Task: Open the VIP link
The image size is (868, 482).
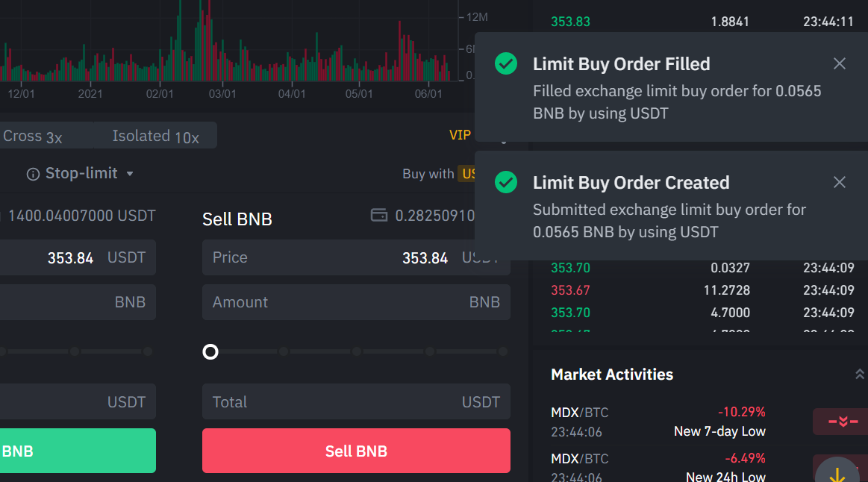Action: (x=460, y=135)
